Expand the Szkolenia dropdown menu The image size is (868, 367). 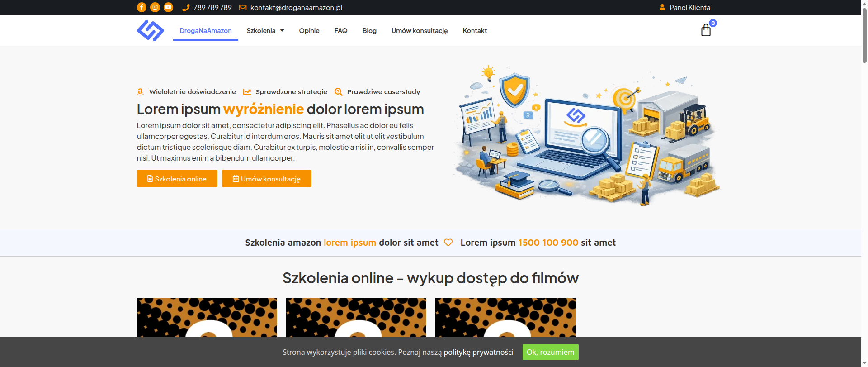pyautogui.click(x=265, y=31)
